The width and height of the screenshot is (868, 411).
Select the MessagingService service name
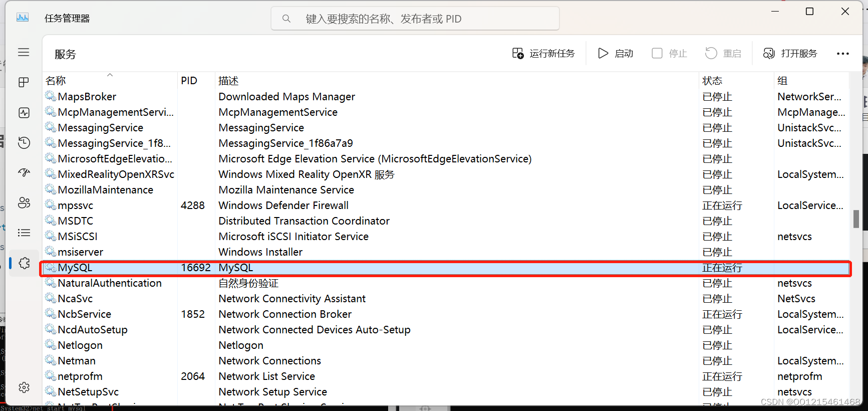(x=100, y=128)
